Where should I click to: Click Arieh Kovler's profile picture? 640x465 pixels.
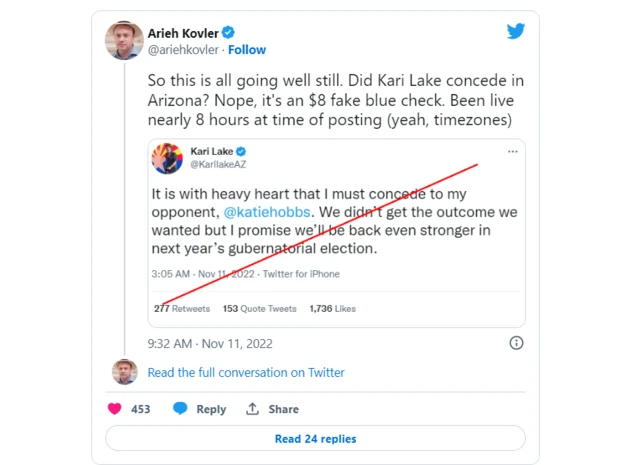point(124,39)
